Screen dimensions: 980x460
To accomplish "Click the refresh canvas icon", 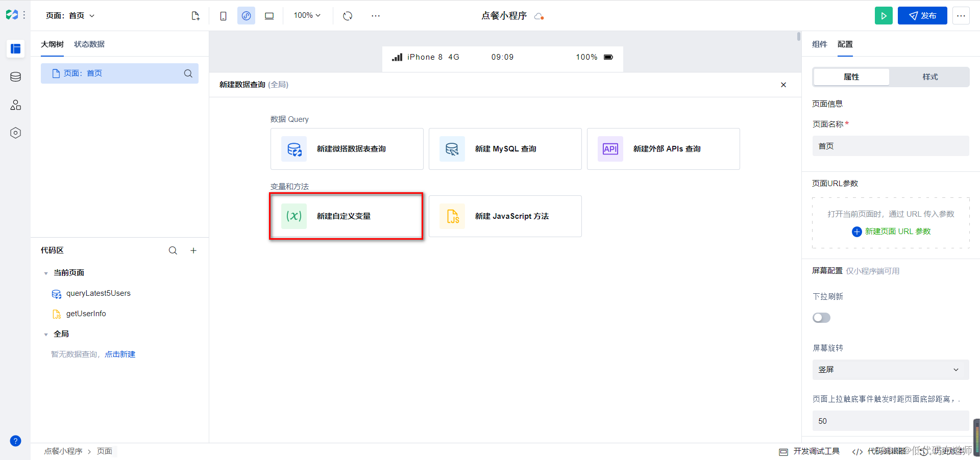I will click(348, 16).
